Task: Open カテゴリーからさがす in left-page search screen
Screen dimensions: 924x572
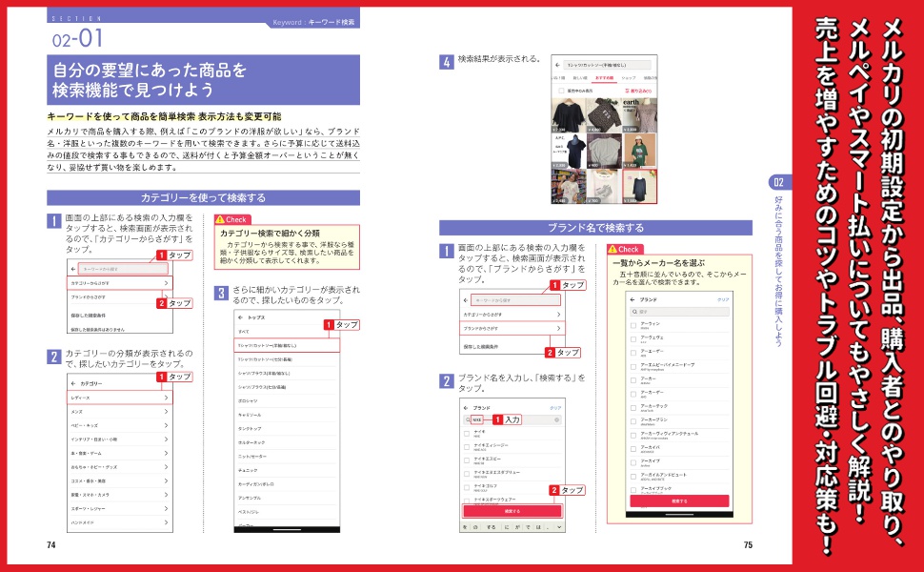Action: coord(120,283)
